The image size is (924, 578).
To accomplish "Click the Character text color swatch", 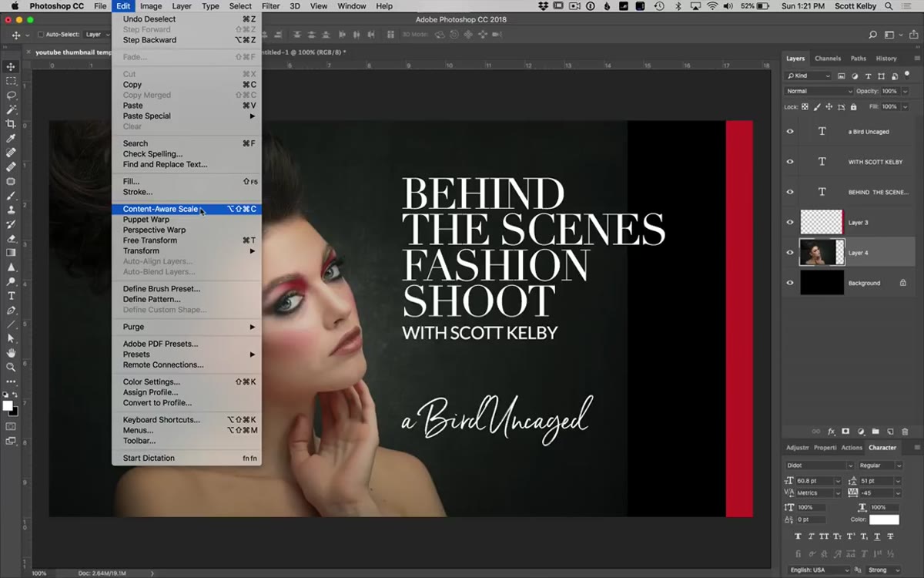I will [884, 520].
